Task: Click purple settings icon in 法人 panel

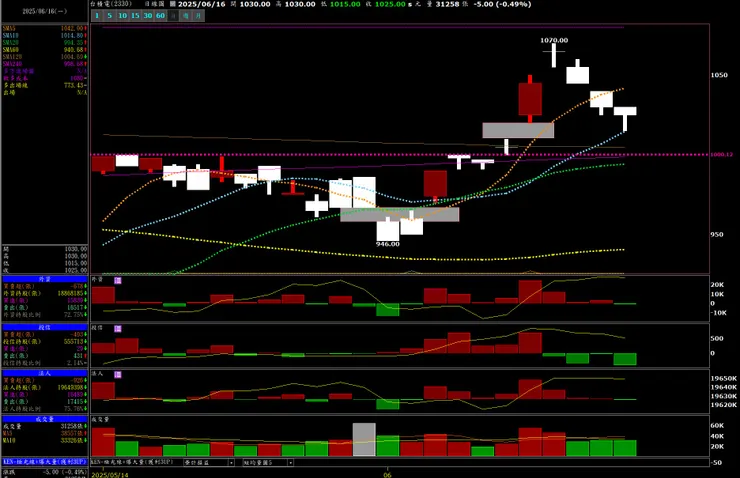Action: [118, 374]
